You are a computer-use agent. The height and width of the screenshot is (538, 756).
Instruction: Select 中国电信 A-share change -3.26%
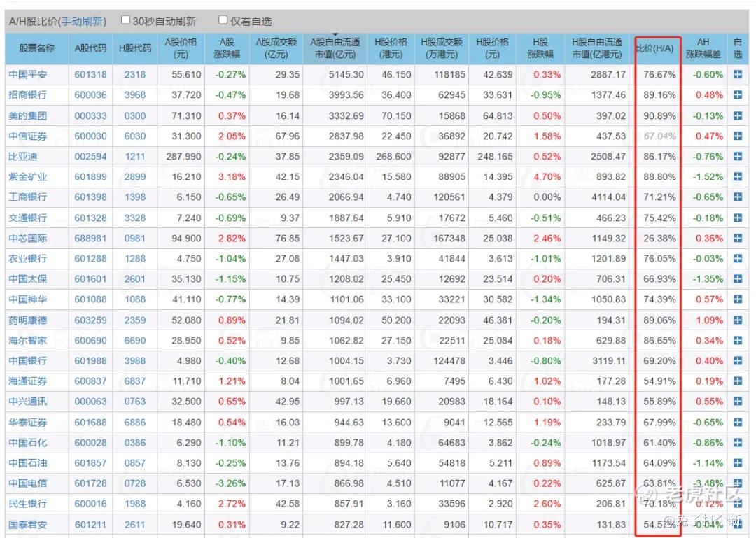click(230, 483)
